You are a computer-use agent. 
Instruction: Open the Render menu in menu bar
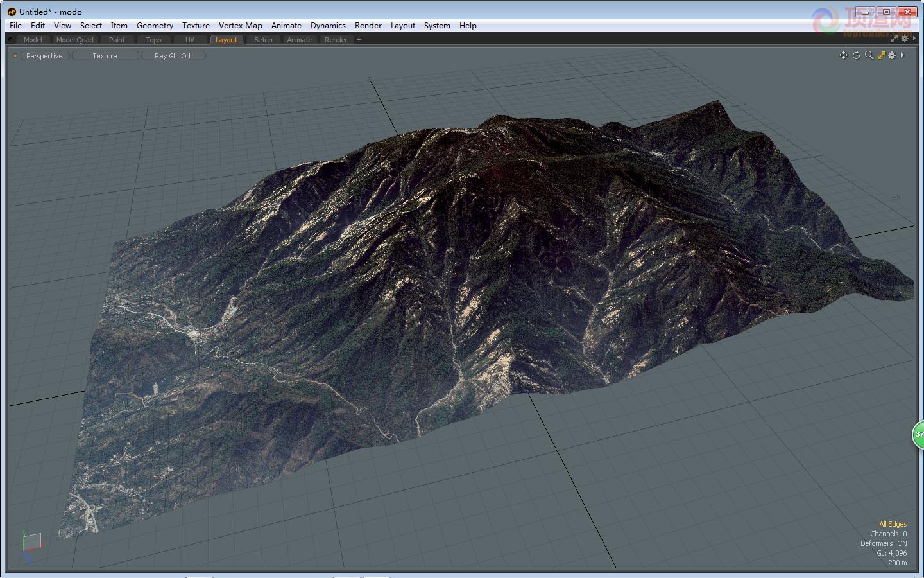368,26
